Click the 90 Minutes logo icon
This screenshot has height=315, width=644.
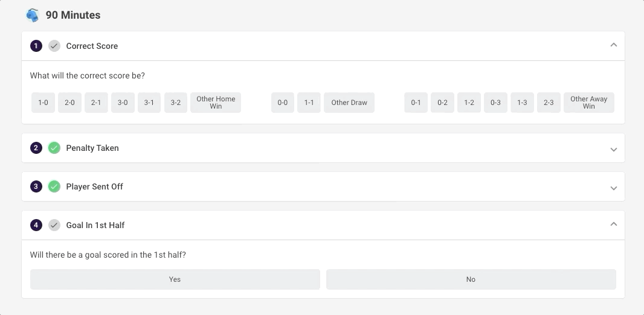click(33, 15)
